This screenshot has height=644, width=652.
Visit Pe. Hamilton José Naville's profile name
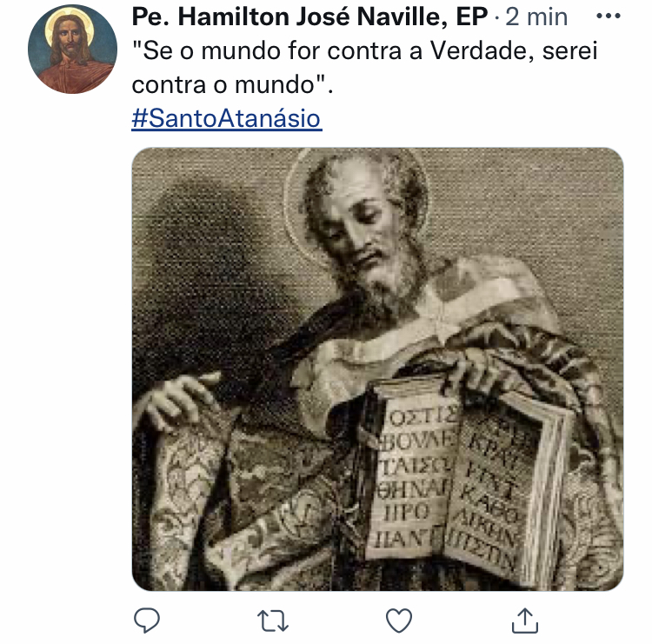click(309, 17)
